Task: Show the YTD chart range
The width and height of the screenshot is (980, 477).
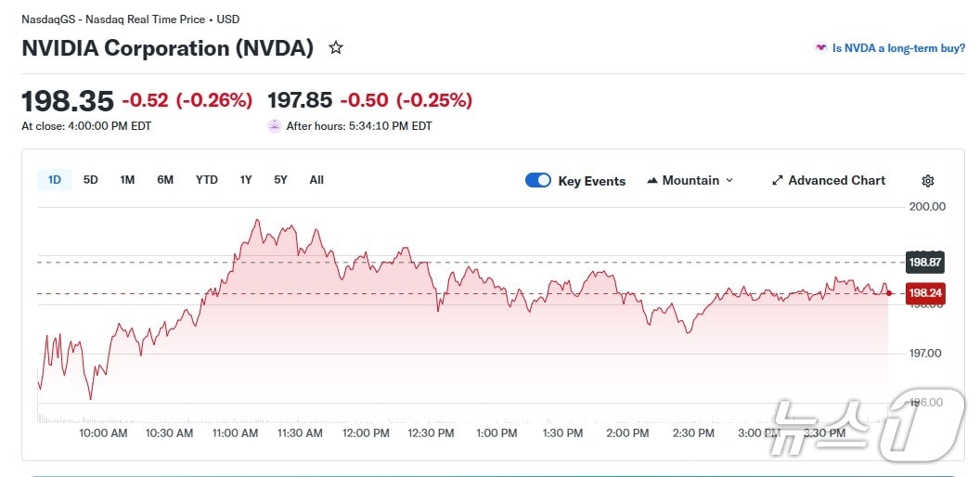Action: [206, 180]
